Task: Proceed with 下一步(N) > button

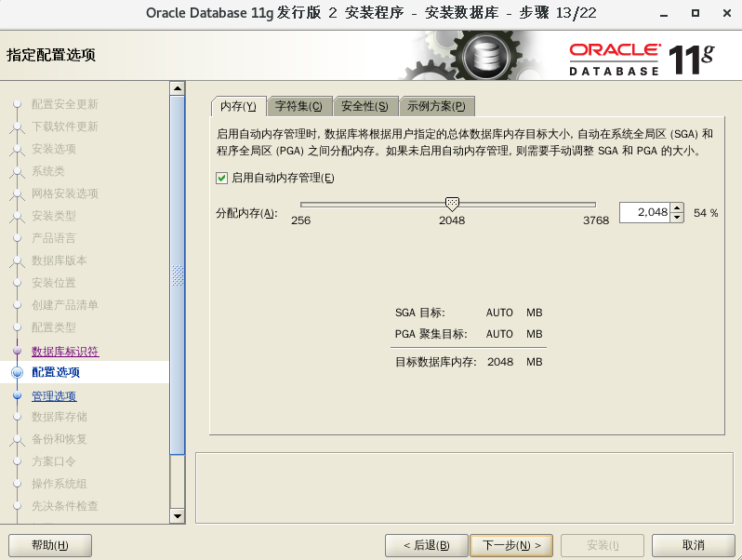Action: [x=511, y=545]
